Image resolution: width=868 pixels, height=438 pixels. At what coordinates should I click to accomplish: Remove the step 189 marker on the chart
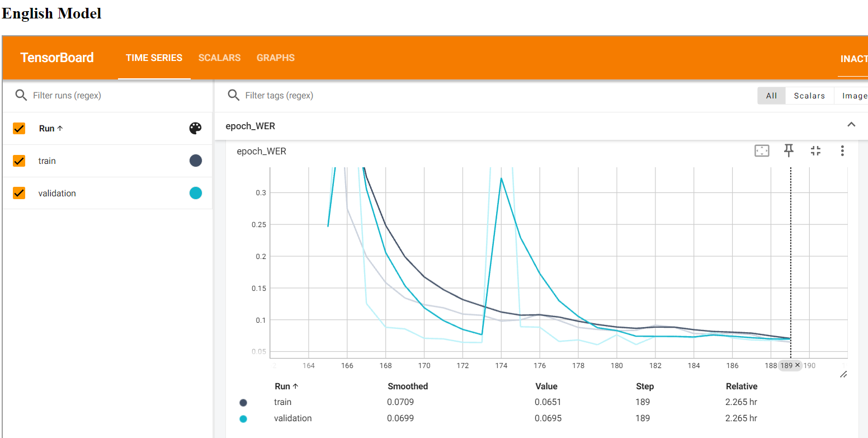coord(798,365)
